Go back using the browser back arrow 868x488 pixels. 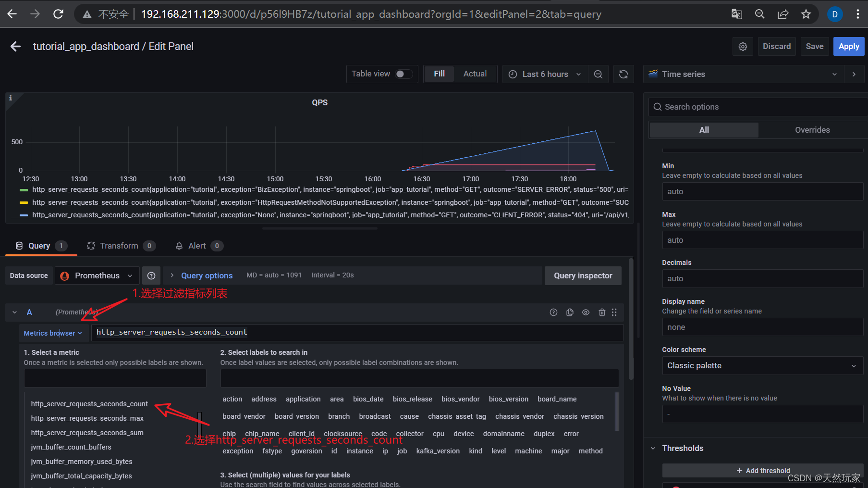[x=12, y=14]
